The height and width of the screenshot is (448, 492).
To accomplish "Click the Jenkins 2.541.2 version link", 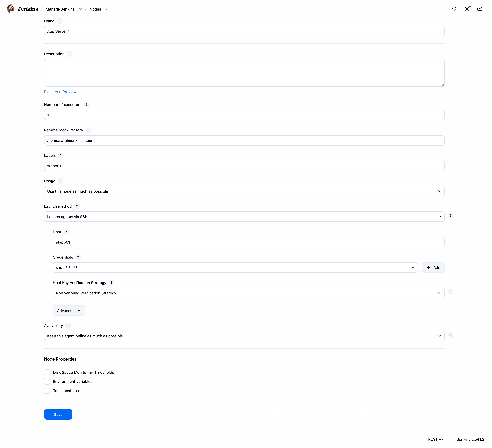I will 470,439.
